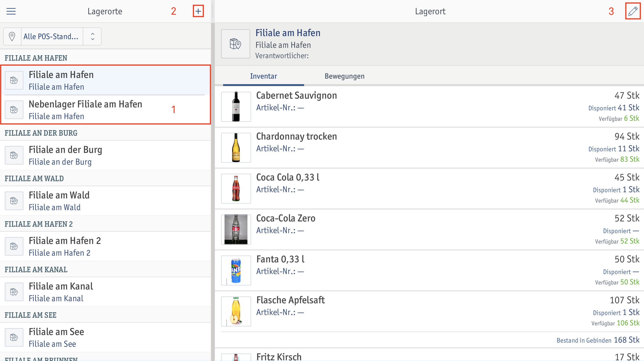This screenshot has height=361, width=644.
Task: Select the Coca-Cola Zero item name
Action: click(x=286, y=218)
